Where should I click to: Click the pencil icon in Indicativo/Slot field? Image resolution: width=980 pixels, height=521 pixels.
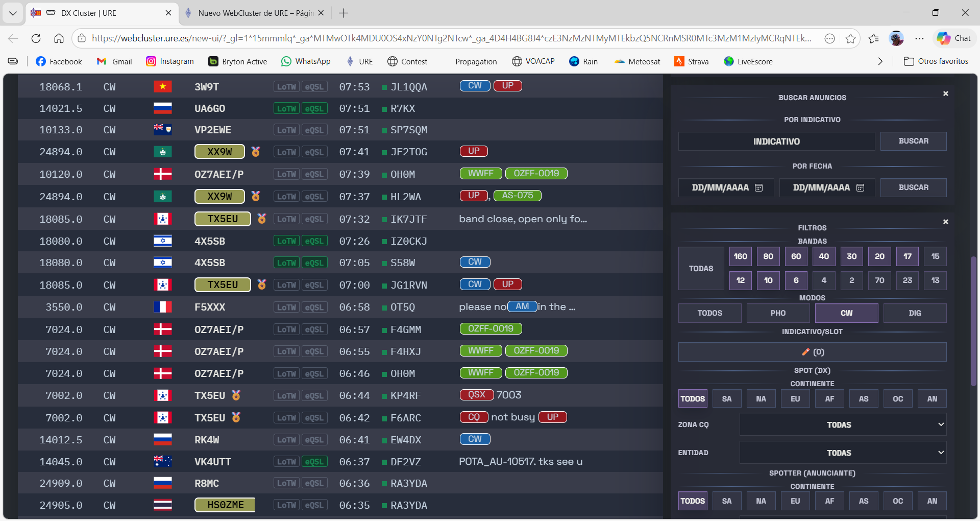click(x=805, y=352)
